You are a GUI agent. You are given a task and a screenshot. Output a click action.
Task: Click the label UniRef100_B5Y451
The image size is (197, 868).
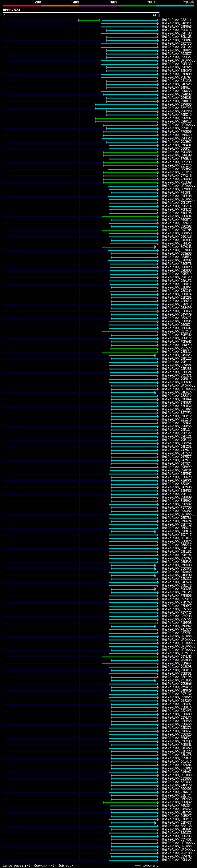click(177, 839)
